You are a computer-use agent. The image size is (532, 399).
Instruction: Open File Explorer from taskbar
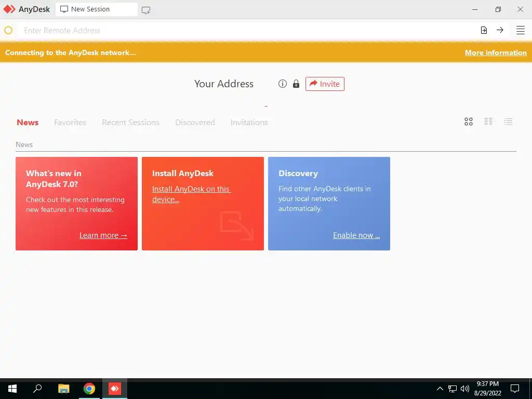click(x=63, y=389)
